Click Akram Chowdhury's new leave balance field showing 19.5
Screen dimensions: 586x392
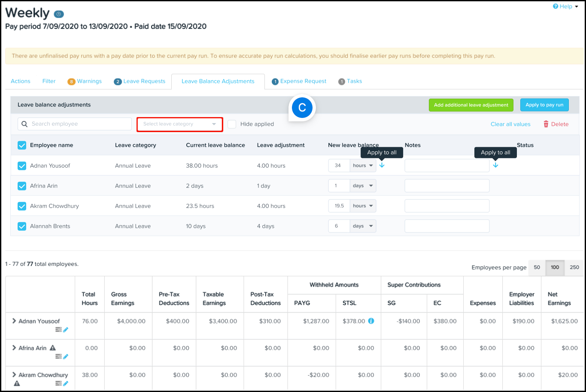[x=339, y=206]
